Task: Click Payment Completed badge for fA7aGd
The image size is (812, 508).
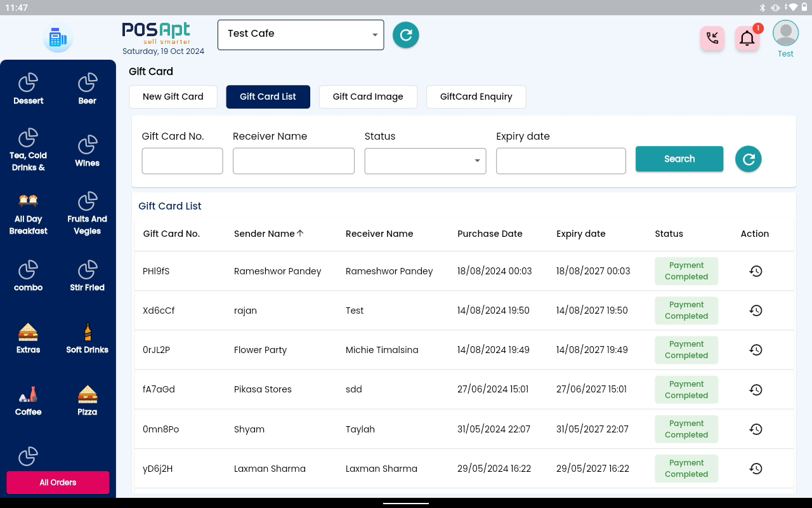Action: (686, 390)
